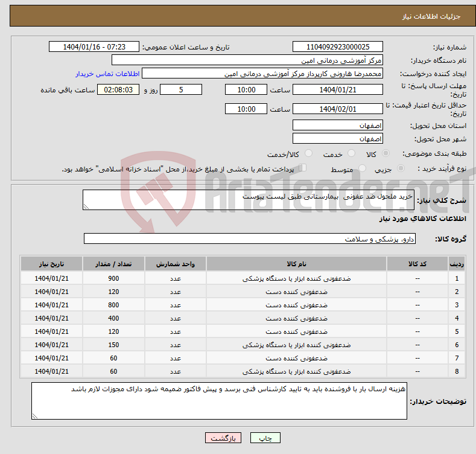Click quantity 150 in row 6

coord(113,345)
